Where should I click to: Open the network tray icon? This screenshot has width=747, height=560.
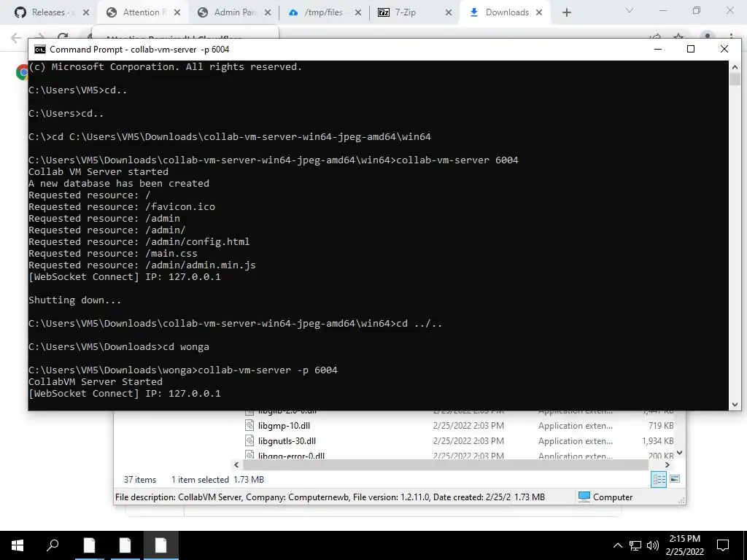click(x=635, y=545)
